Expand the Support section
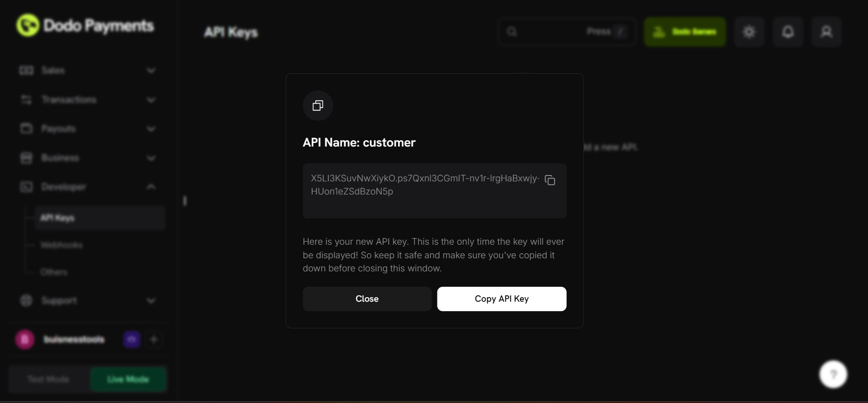Image resolution: width=868 pixels, height=403 pixels. click(x=151, y=300)
